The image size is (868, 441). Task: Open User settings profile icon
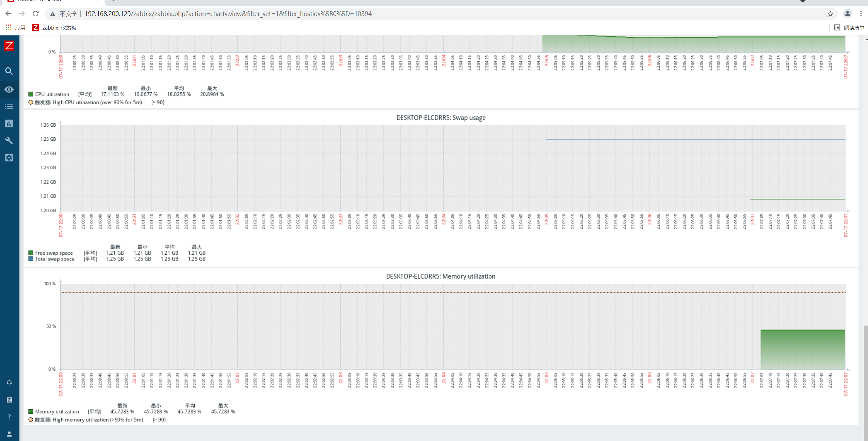[9, 434]
